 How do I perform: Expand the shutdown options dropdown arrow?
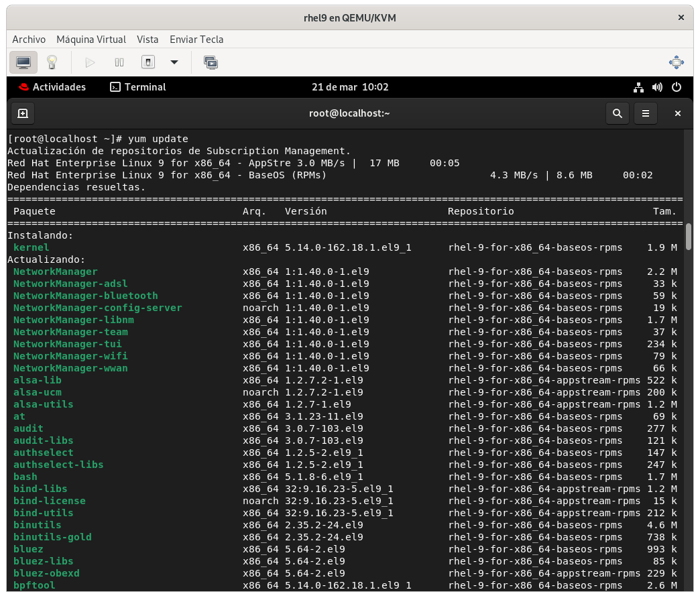(174, 62)
